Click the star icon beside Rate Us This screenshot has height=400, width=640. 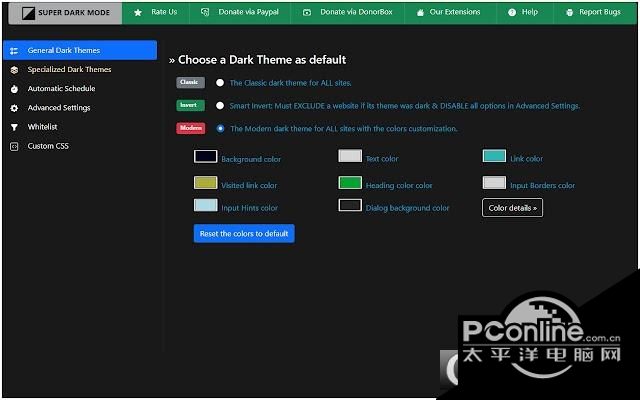138,13
